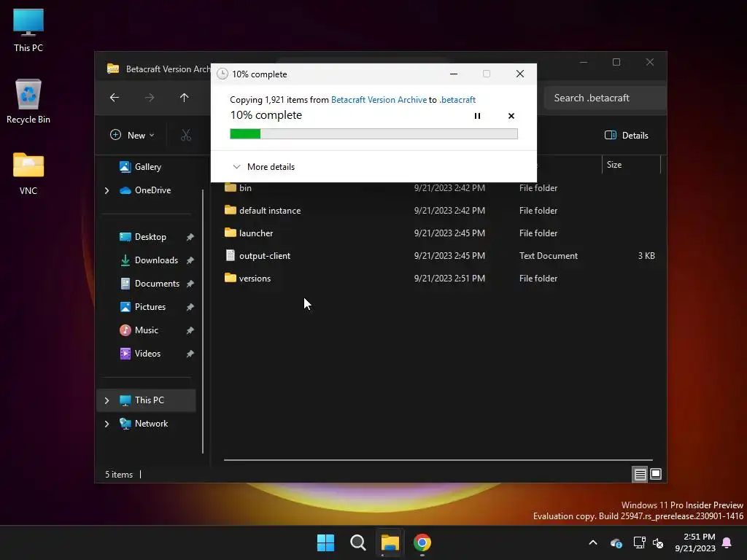This screenshot has height=560, width=747.
Task: Click the output-client document icon
Action: (x=230, y=255)
